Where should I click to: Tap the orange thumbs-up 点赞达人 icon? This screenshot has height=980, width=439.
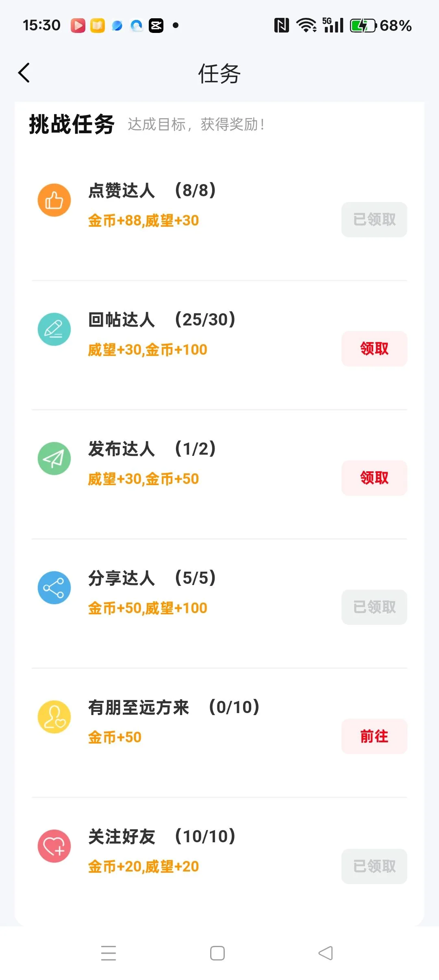(54, 200)
